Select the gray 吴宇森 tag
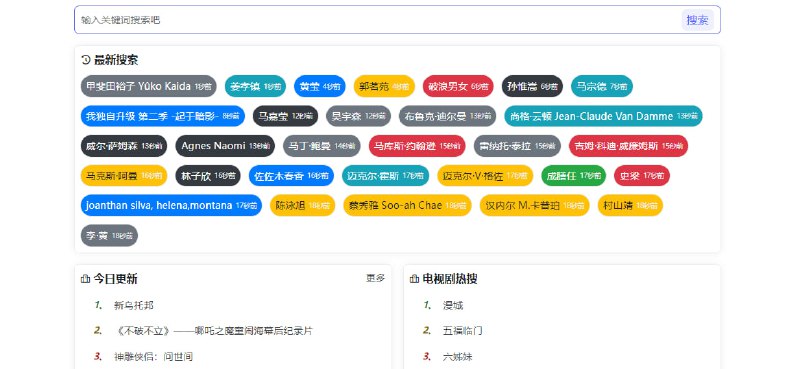This screenshot has height=369, width=800. [x=358, y=116]
